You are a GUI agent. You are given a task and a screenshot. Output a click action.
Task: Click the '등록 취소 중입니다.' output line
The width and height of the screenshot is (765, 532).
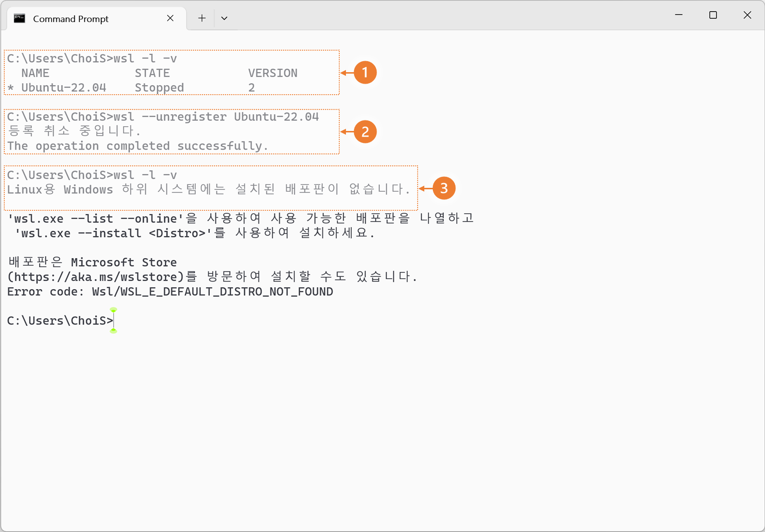point(75,130)
